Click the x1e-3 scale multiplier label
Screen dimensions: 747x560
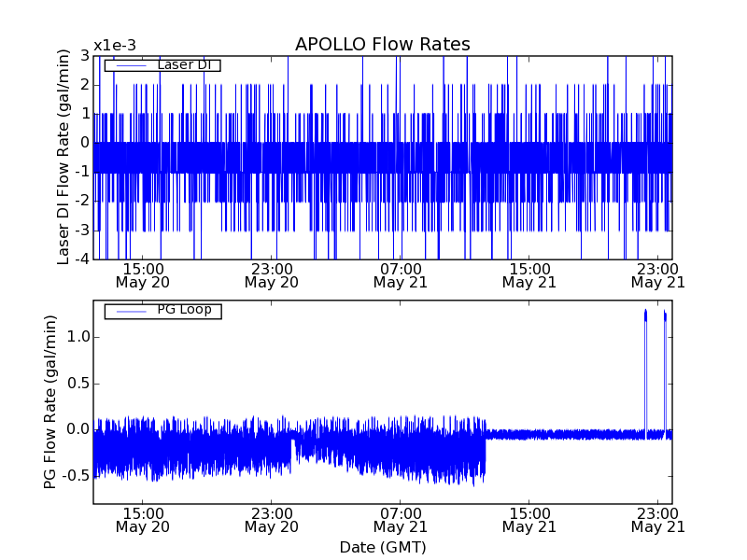[x=114, y=45]
